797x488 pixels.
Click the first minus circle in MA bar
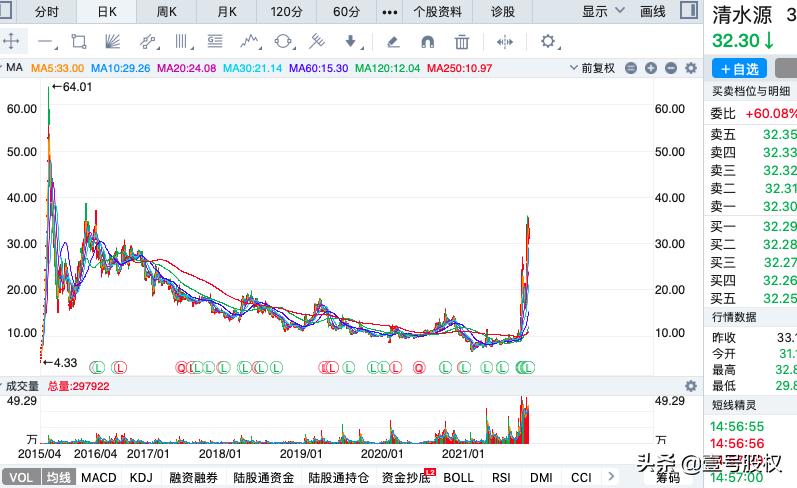pyautogui.click(x=631, y=68)
